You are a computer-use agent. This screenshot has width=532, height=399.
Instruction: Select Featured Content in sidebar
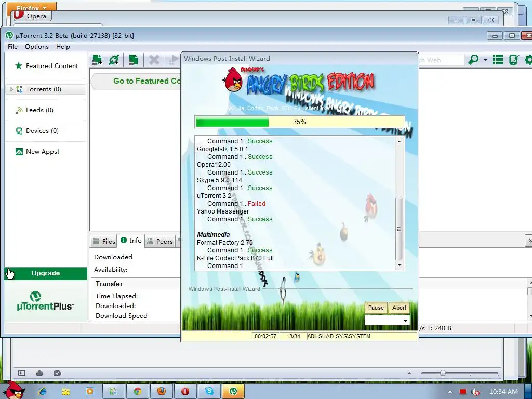pyautogui.click(x=46, y=66)
